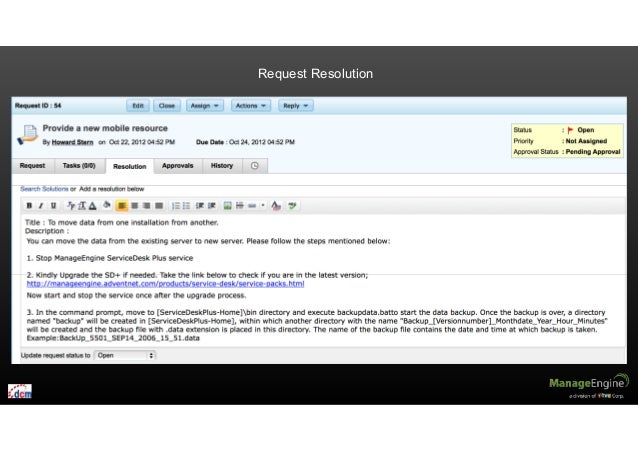Insert a hyperlink via link icon

(x=252, y=206)
